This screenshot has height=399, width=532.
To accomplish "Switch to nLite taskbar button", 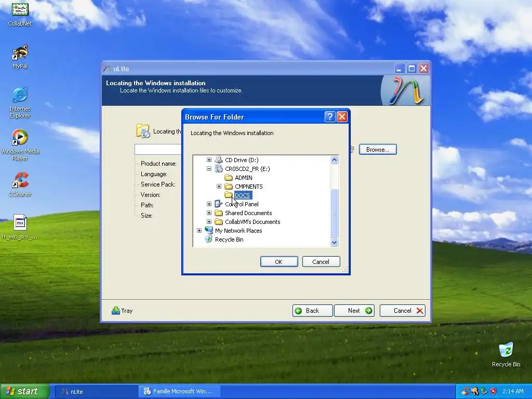I will 96,391.
